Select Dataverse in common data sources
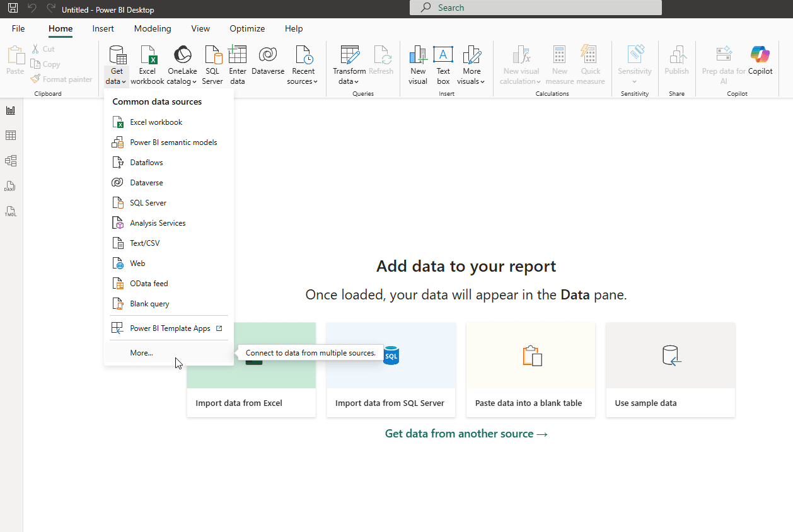793x532 pixels. click(169, 183)
